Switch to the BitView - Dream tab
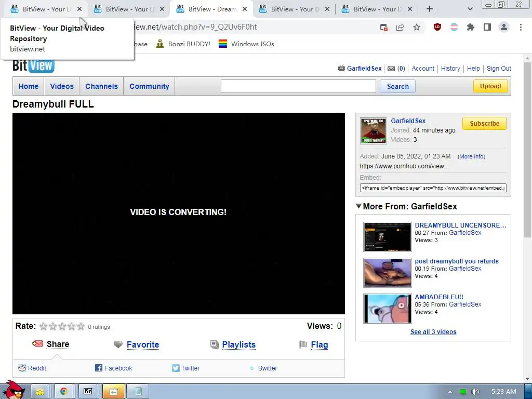Image resolution: width=532 pixels, height=399 pixels. (211, 9)
